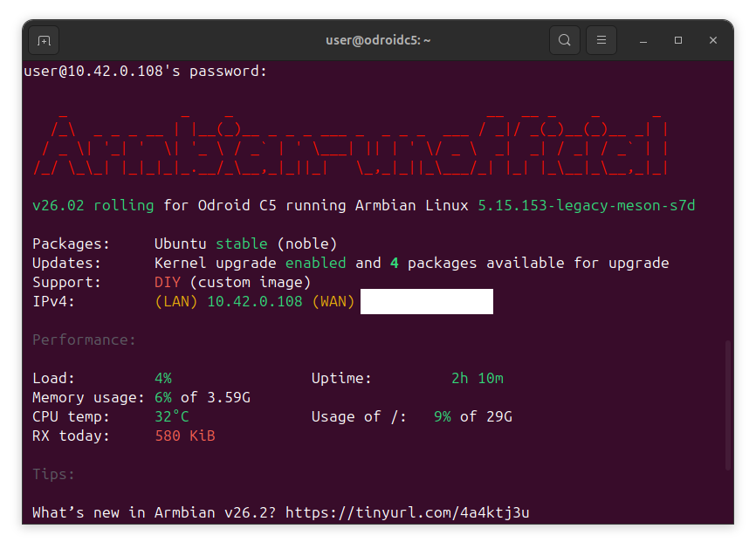Close the terminal window
The image size is (756, 549).
point(713,40)
